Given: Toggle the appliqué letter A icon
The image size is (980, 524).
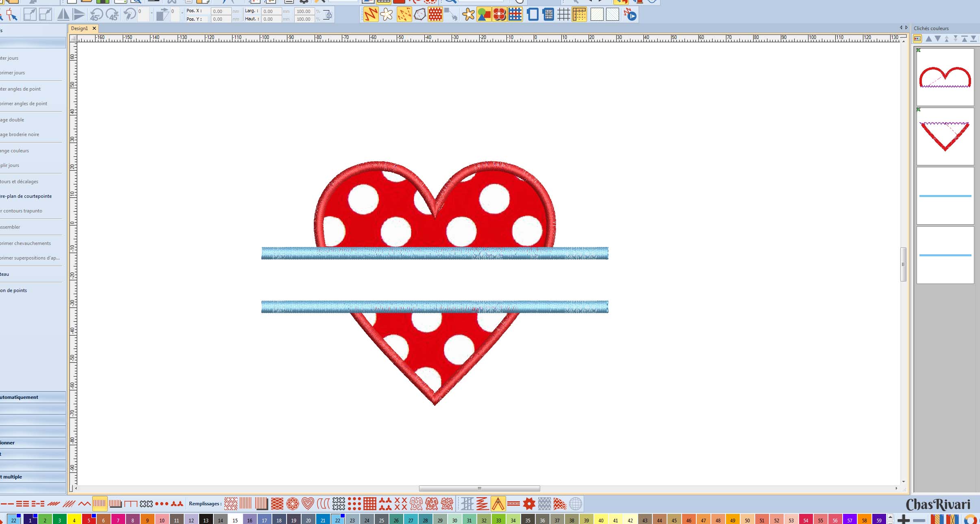Looking at the screenshot, I should [498, 504].
